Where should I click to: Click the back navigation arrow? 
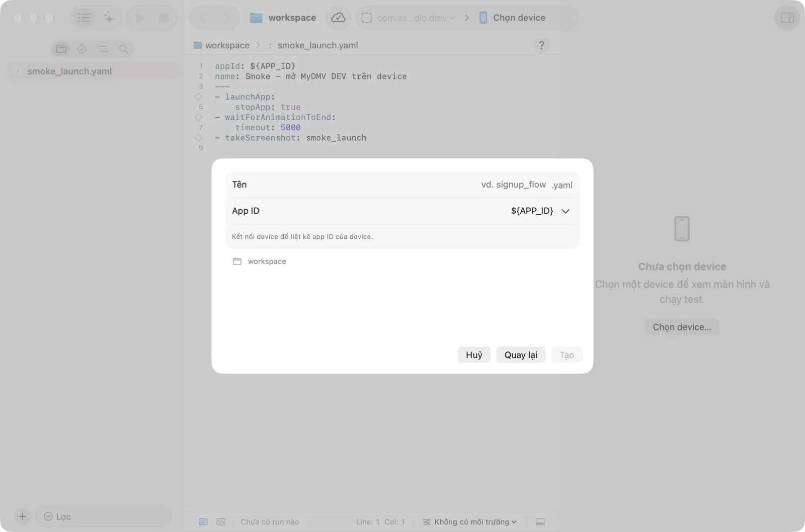click(203, 18)
